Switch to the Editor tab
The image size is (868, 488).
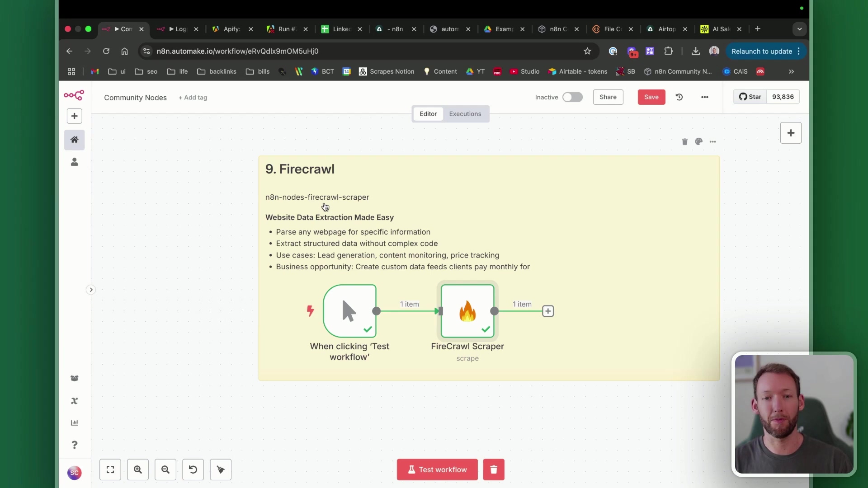[x=428, y=114]
